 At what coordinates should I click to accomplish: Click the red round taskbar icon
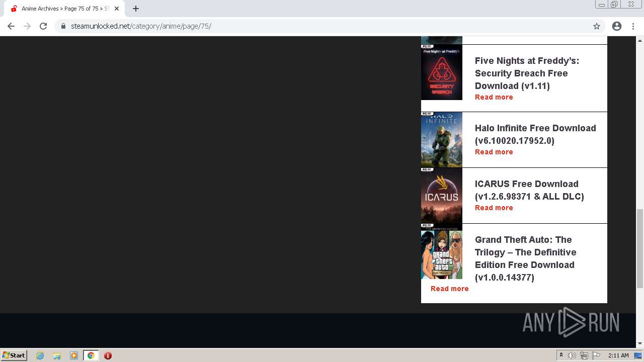click(x=108, y=355)
